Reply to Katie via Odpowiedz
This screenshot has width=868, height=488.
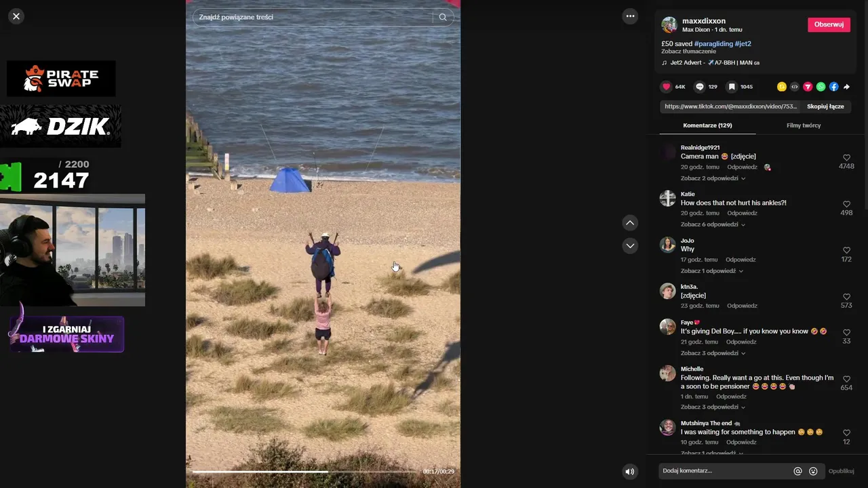742,213
